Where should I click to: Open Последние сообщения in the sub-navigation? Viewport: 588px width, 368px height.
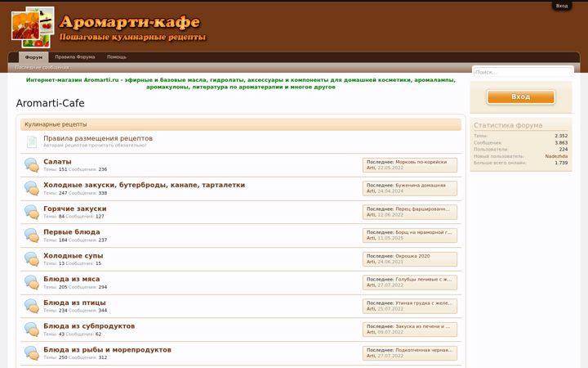[42, 68]
